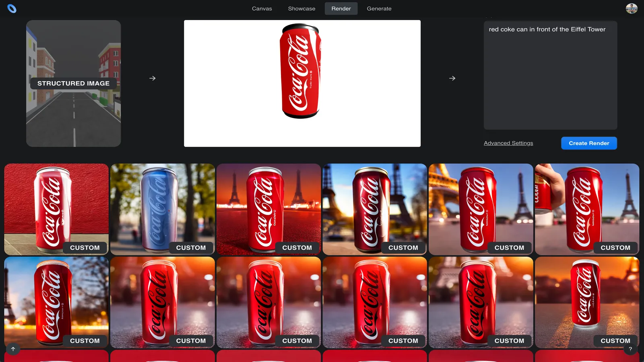Click the blue app logo icon

point(12,8)
